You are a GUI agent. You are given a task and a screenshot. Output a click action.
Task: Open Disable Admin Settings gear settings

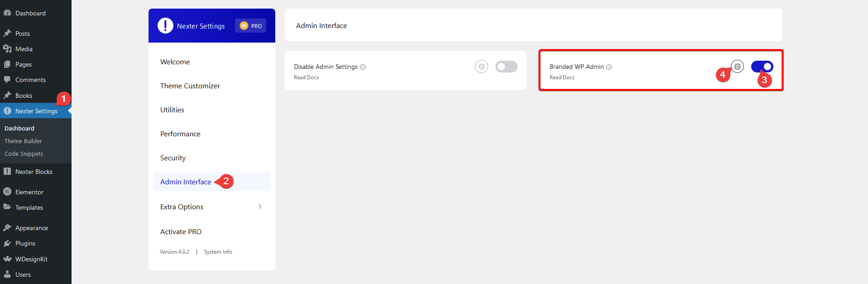pyautogui.click(x=482, y=67)
